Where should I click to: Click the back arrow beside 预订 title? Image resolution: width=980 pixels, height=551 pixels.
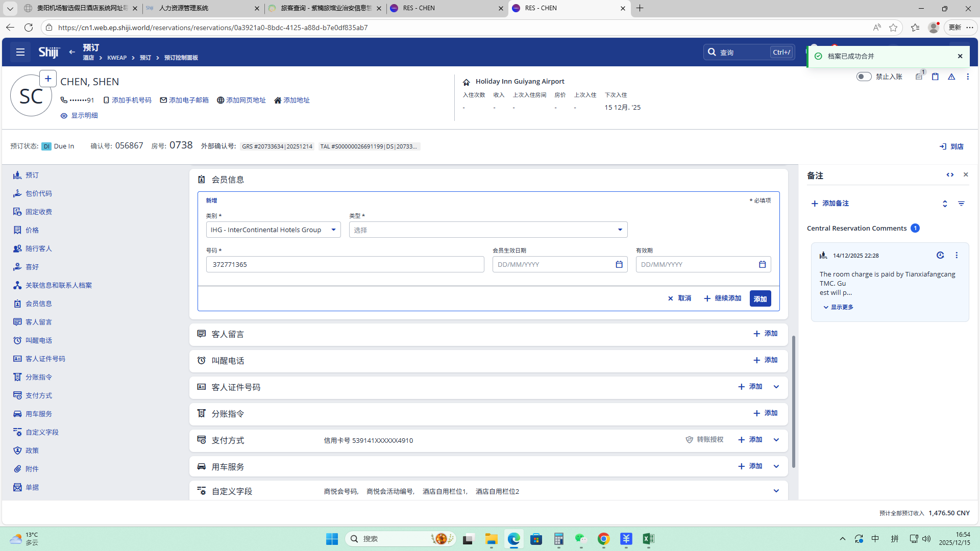point(72,52)
